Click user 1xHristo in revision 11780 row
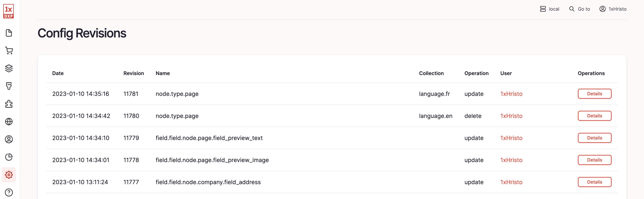Screen dimensions: 644x199 [511, 116]
